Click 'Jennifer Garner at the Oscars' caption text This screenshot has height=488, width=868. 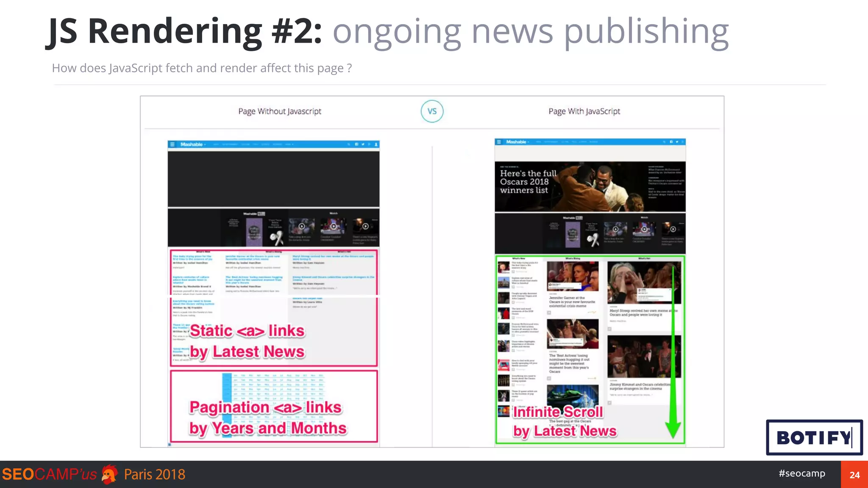572,302
